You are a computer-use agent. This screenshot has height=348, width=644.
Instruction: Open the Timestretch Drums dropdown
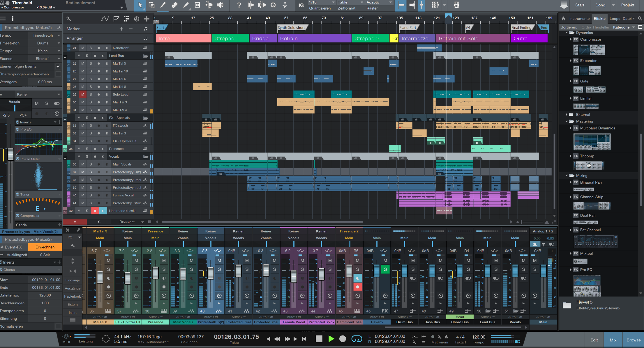pos(45,43)
